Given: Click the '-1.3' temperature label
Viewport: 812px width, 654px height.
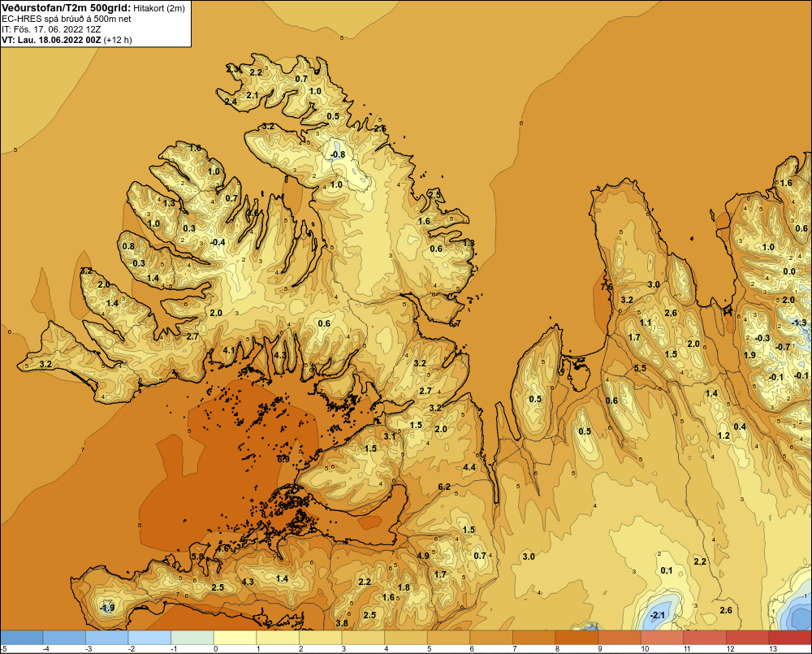Looking at the screenshot, I should click(799, 323).
